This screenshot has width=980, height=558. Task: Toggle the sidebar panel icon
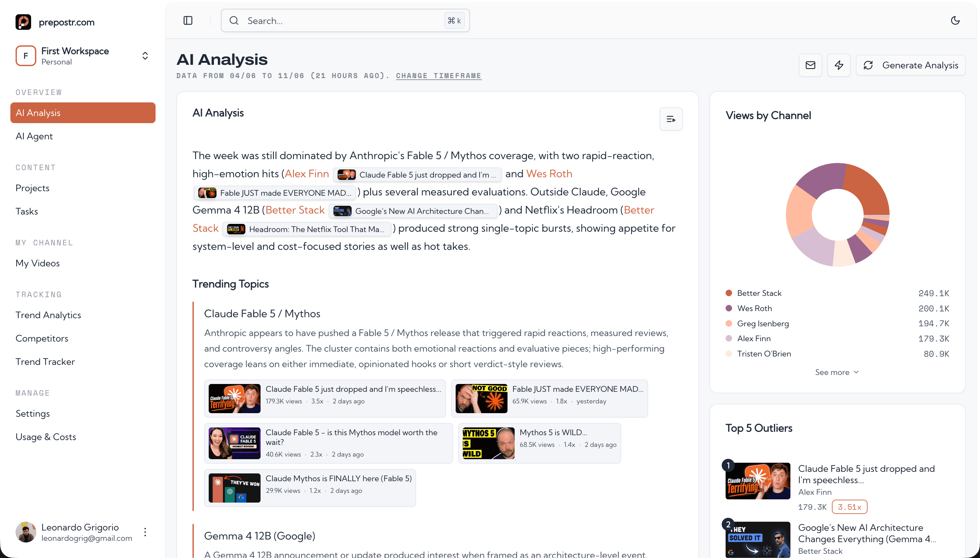(188, 20)
